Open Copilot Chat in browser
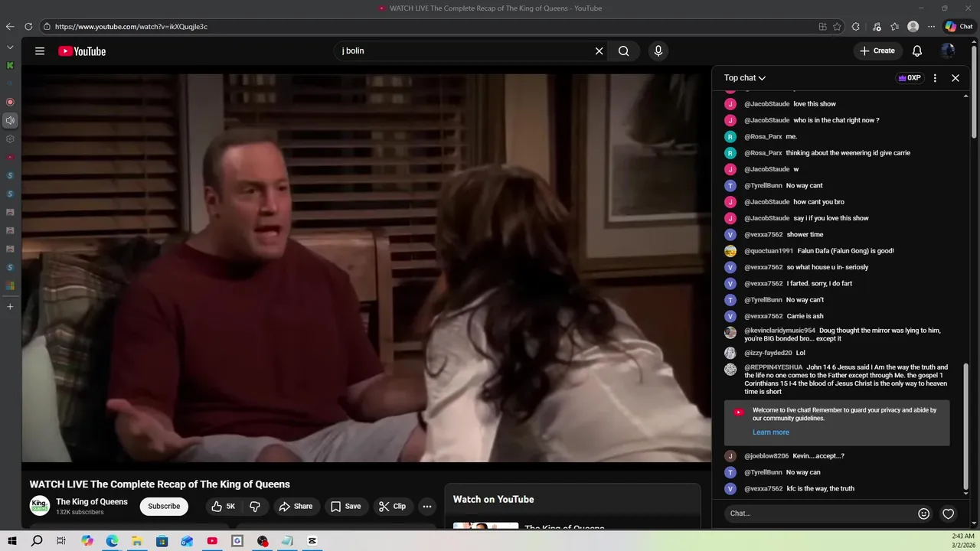 pyautogui.click(x=959, y=26)
